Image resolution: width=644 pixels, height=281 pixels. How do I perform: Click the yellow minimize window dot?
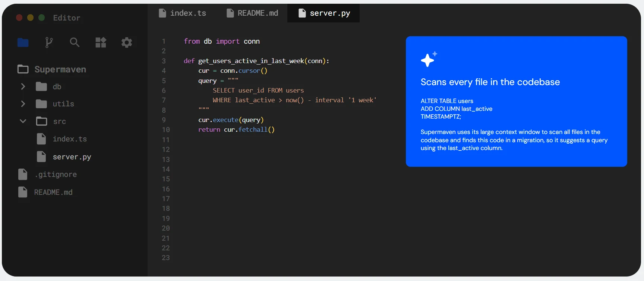pyautogui.click(x=31, y=18)
